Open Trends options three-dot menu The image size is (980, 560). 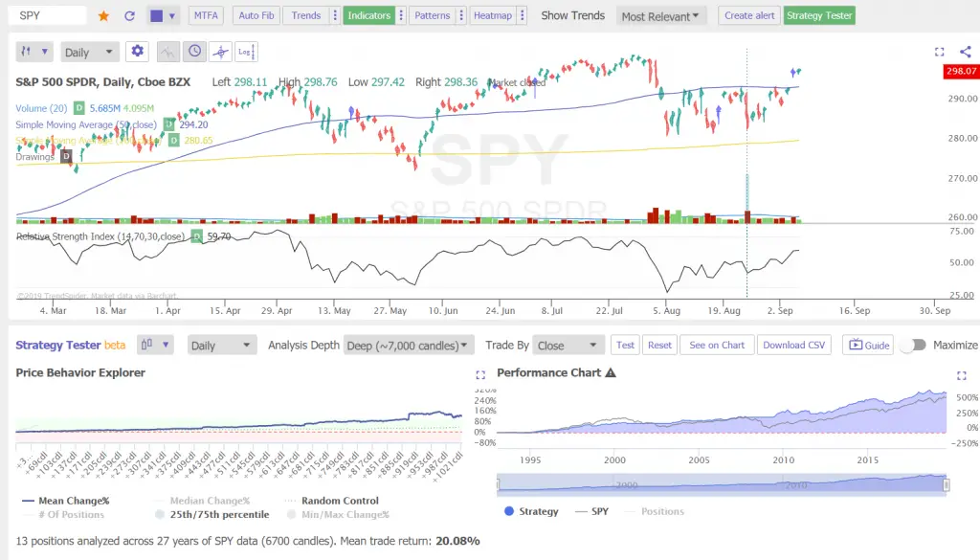coord(335,15)
